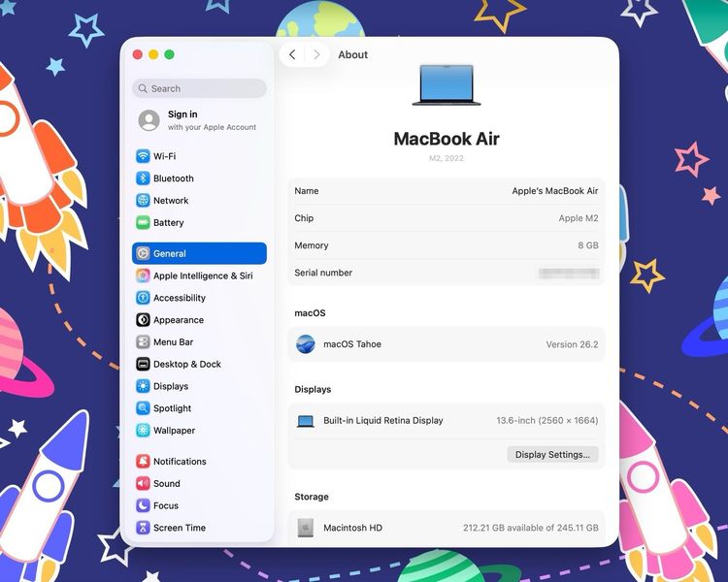
Task: Open Menu Bar settings icon
Action: [x=143, y=342]
